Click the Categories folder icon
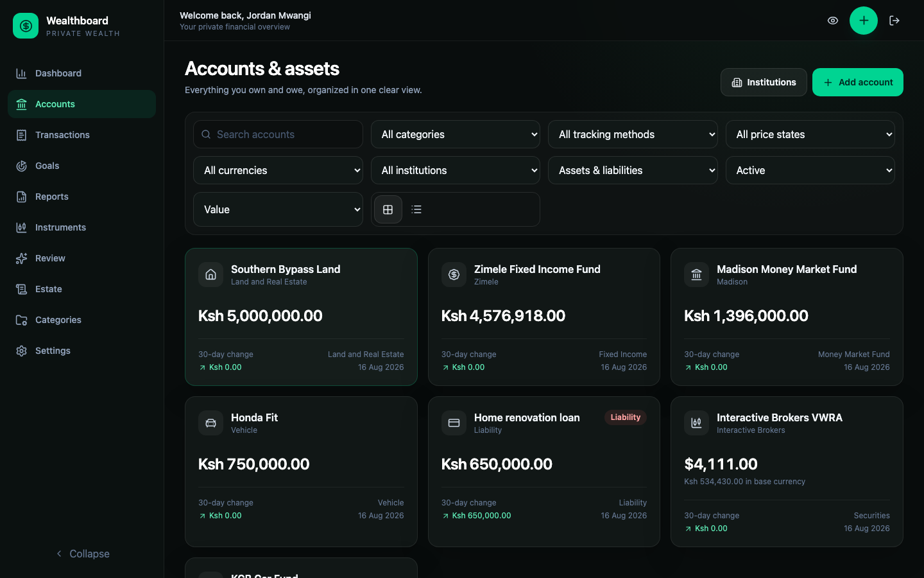 tap(21, 320)
